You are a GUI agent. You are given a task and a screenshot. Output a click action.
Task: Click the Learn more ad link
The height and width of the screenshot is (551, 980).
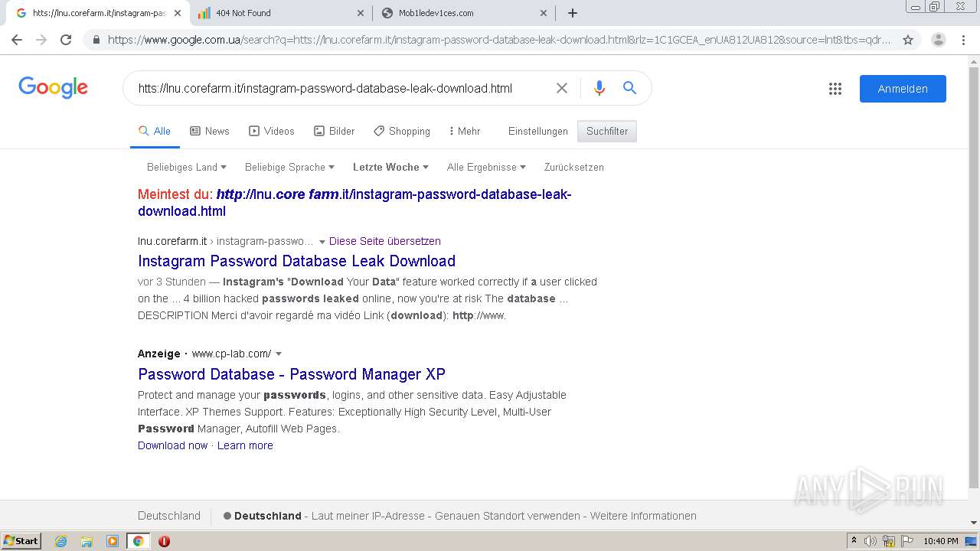245,445
